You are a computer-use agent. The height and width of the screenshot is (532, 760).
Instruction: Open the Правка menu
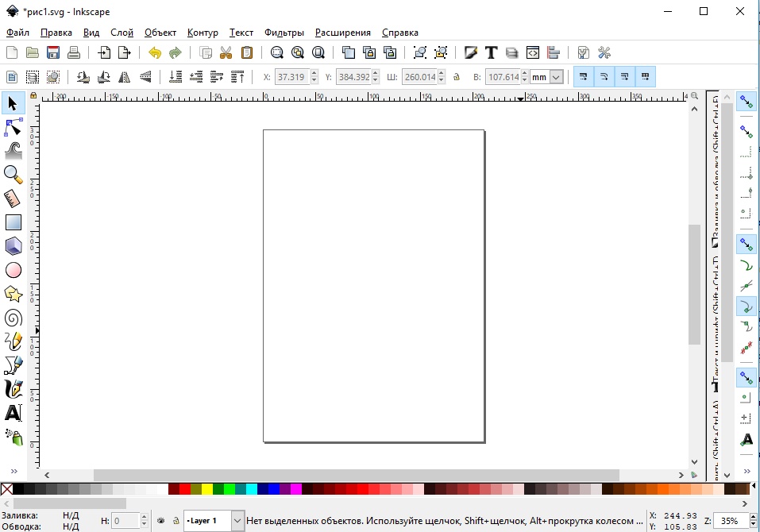coord(56,33)
